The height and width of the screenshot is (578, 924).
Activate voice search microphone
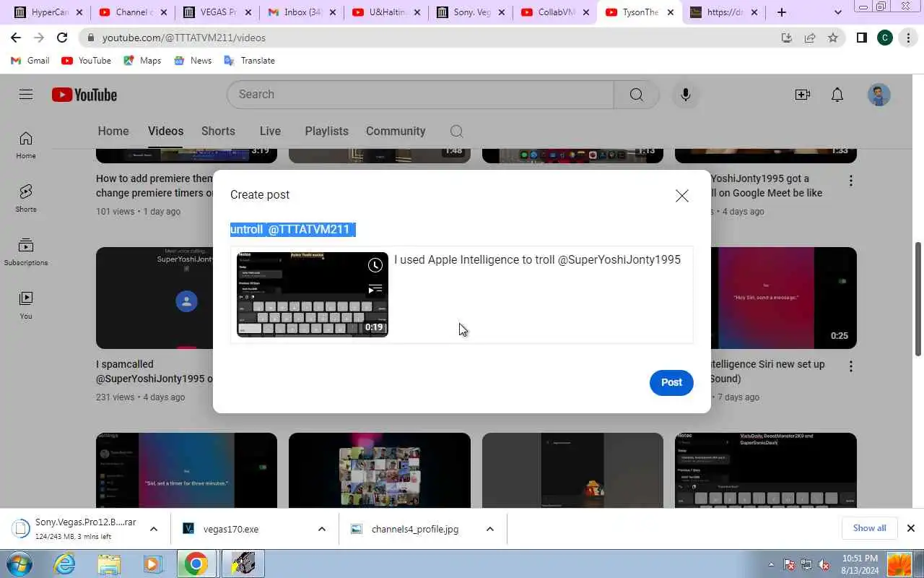tap(686, 95)
